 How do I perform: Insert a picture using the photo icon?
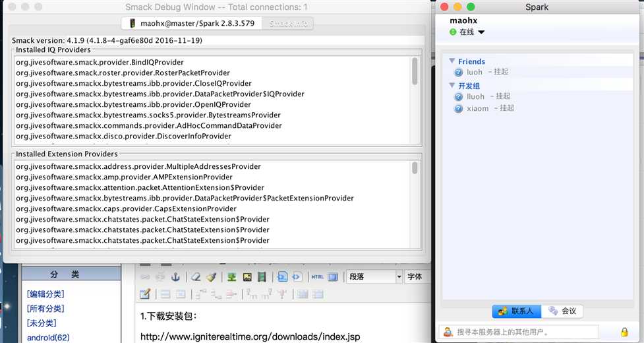[247, 277]
